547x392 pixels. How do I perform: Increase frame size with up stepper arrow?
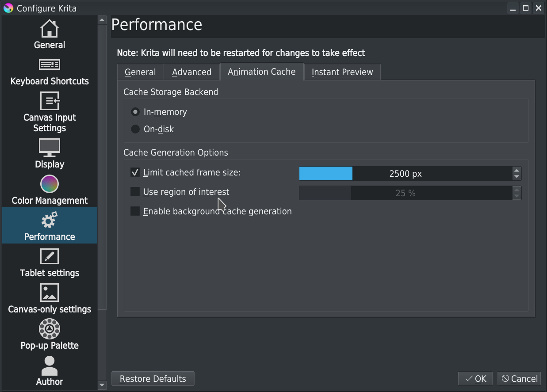(516, 170)
